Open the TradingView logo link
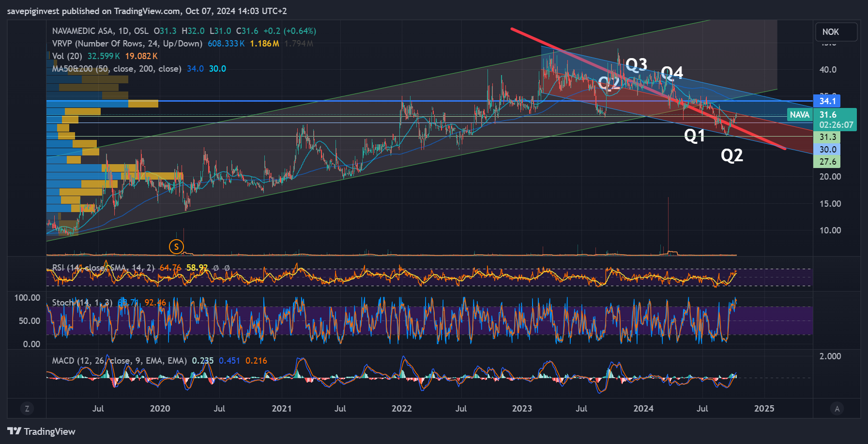Image resolution: width=868 pixels, height=444 pixels. pyautogui.click(x=42, y=431)
